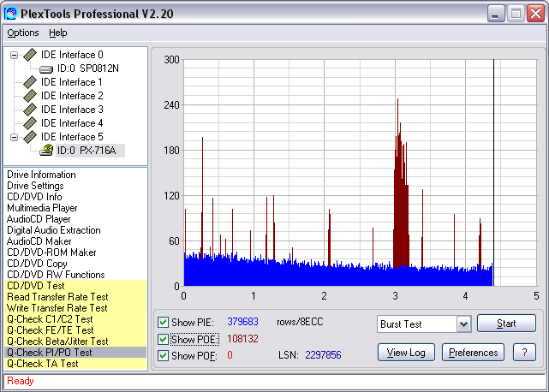Click the black position marker line in graph
The height and width of the screenshot is (392, 549).
tap(493, 173)
